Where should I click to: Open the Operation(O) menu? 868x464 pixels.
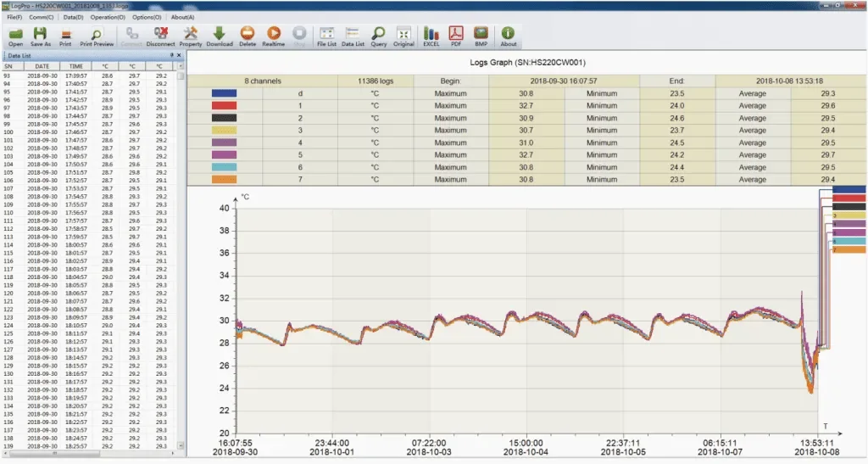[108, 17]
